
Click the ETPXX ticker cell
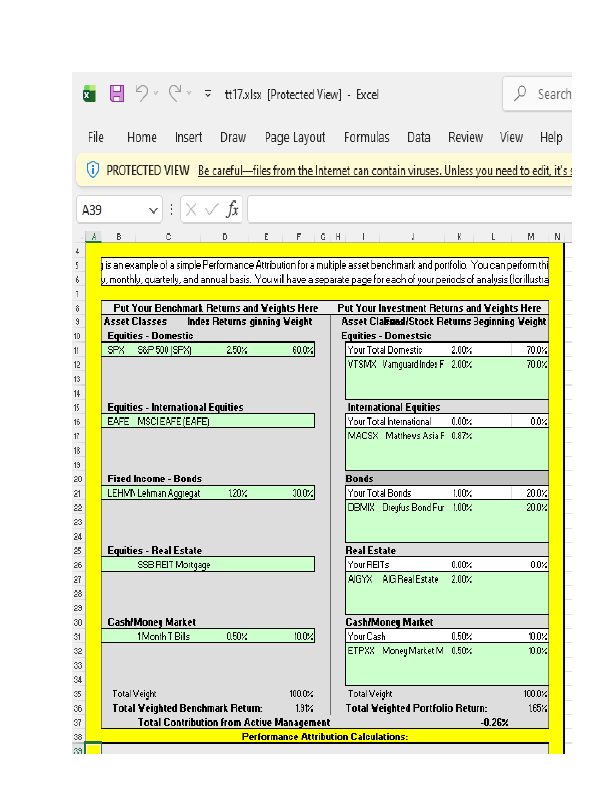click(x=361, y=651)
